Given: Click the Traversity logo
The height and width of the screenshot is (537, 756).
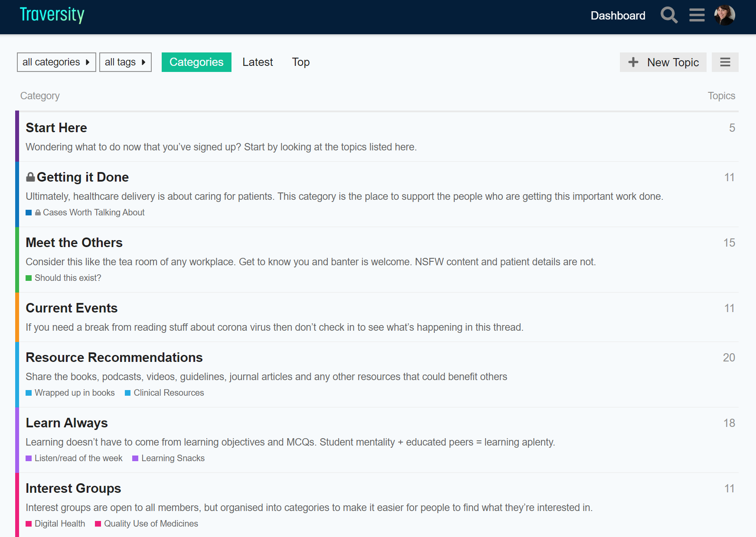Looking at the screenshot, I should (x=52, y=15).
